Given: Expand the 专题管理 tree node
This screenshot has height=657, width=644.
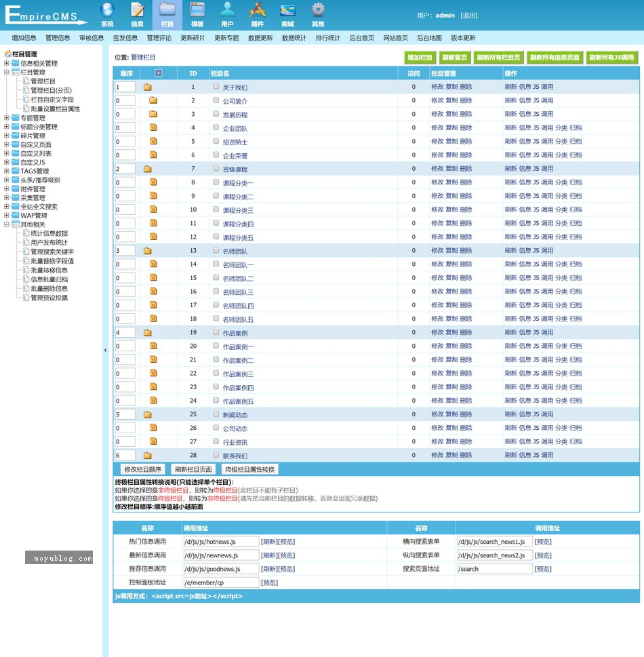Looking at the screenshot, I should pyautogui.click(x=7, y=118).
